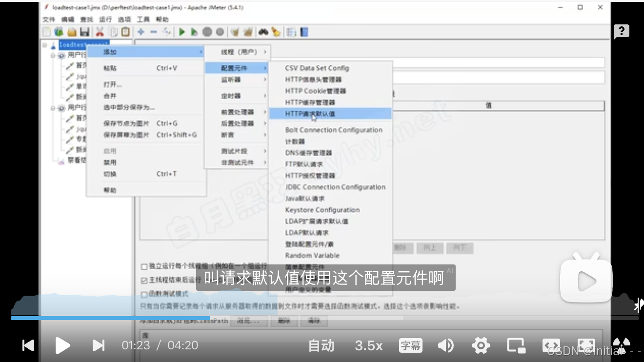This screenshot has height=362, width=644.
Task: Open the 自动 quality selector
Action: click(x=322, y=345)
